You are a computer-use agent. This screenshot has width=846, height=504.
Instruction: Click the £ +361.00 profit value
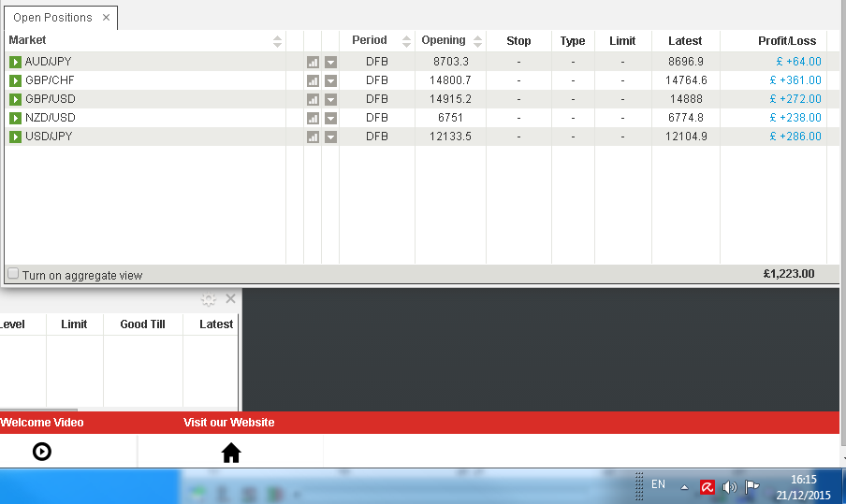point(795,80)
